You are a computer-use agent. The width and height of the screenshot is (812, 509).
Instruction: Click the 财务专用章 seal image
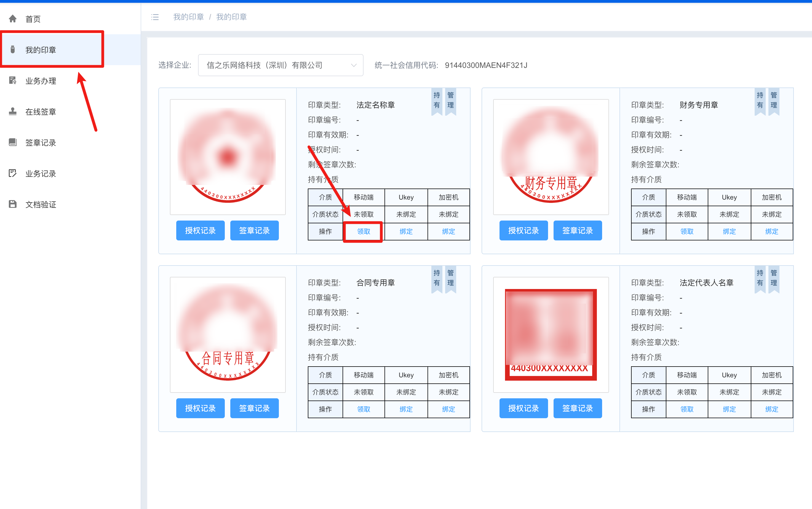[551, 157]
